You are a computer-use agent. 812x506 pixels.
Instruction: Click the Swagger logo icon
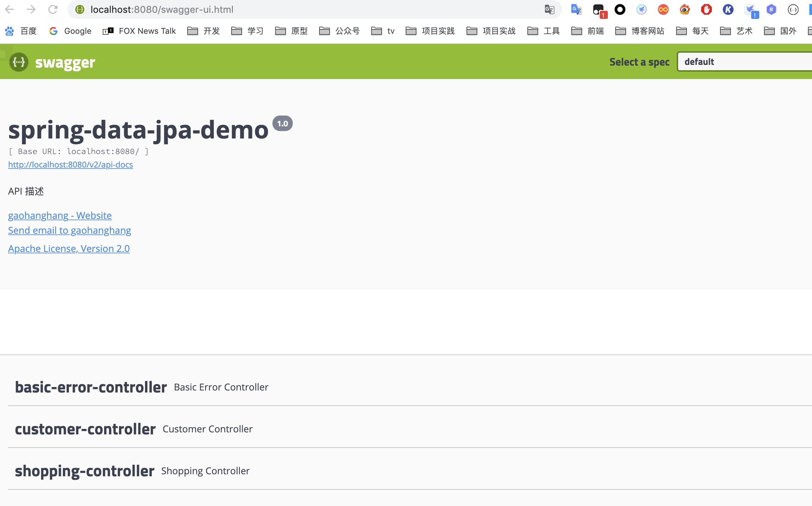(19, 62)
